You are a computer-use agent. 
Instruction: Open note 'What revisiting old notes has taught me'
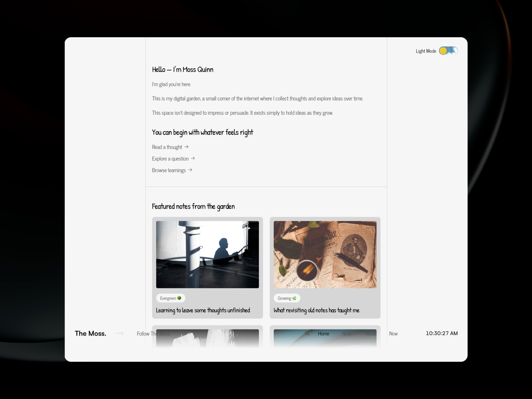[317, 310]
